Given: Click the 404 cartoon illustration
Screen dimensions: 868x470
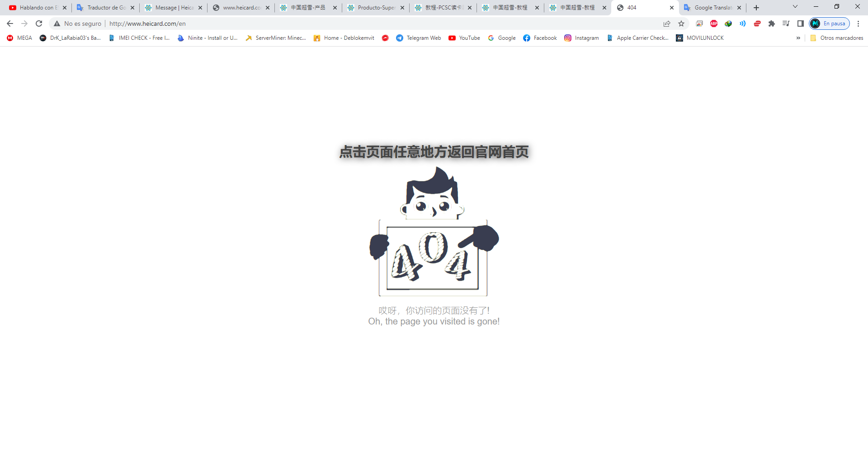Looking at the screenshot, I should [x=434, y=231].
